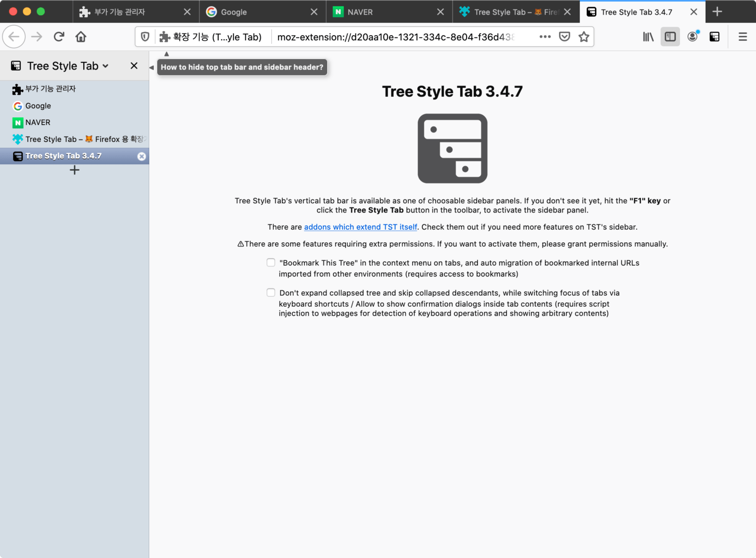Close the NAVER top tab

(440, 12)
